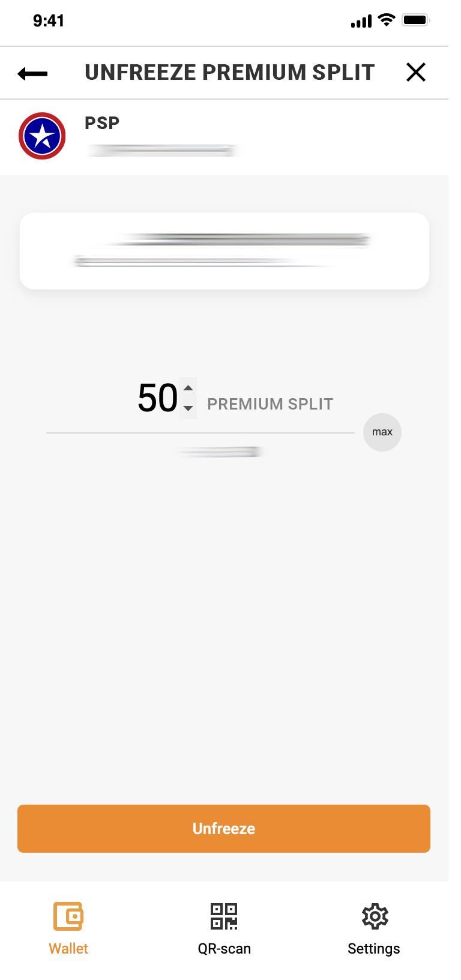Close the Unfreeze Premium Split screen
The image size is (461, 980).
coord(415,73)
